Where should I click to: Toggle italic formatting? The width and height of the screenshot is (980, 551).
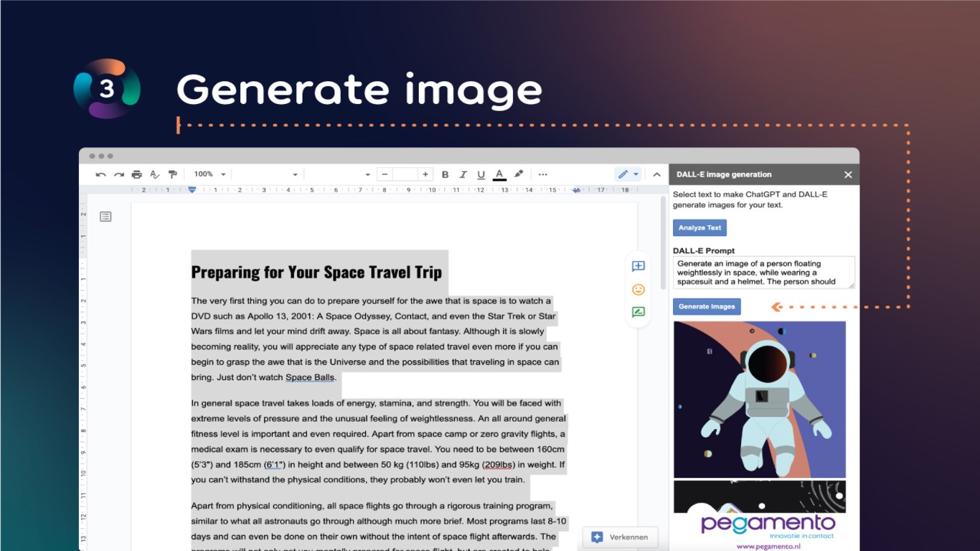coord(463,174)
